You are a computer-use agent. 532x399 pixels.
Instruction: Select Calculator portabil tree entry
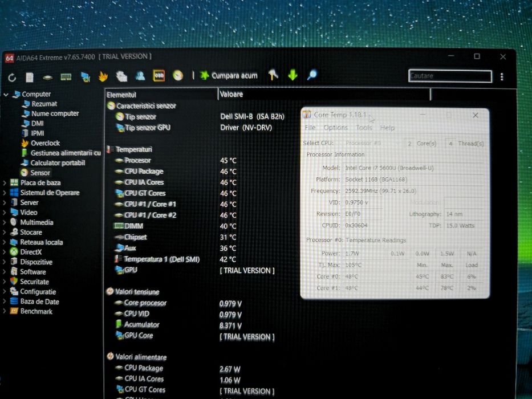click(58, 163)
